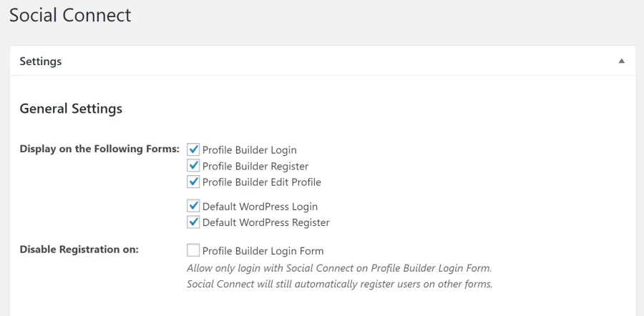Screen dimensions: 644x316
Task: Uncheck the Default WordPress Register checkbox
Action: [x=193, y=222]
